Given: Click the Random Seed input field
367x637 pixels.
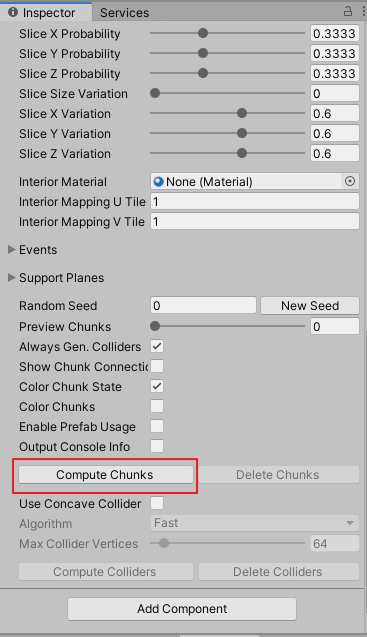Looking at the screenshot, I should pyautogui.click(x=203, y=306).
